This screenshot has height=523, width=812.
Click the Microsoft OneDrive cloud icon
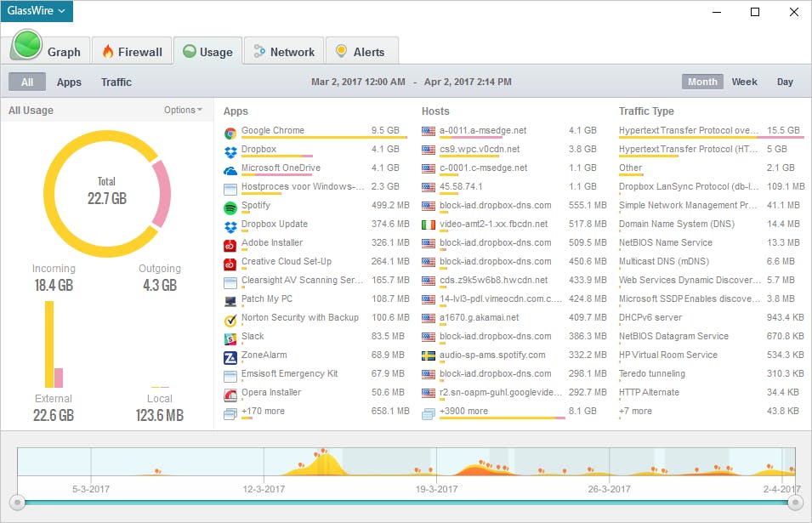(230, 170)
